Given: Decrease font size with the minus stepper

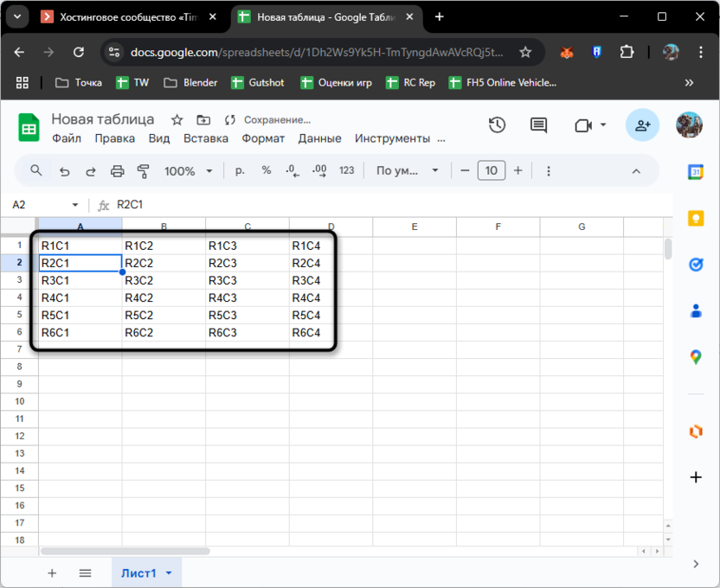Looking at the screenshot, I should (466, 170).
